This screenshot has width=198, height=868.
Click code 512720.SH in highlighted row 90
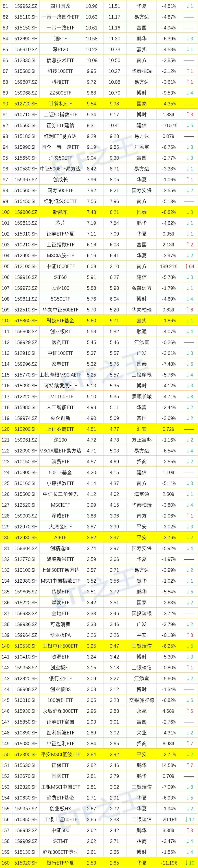(x=26, y=104)
